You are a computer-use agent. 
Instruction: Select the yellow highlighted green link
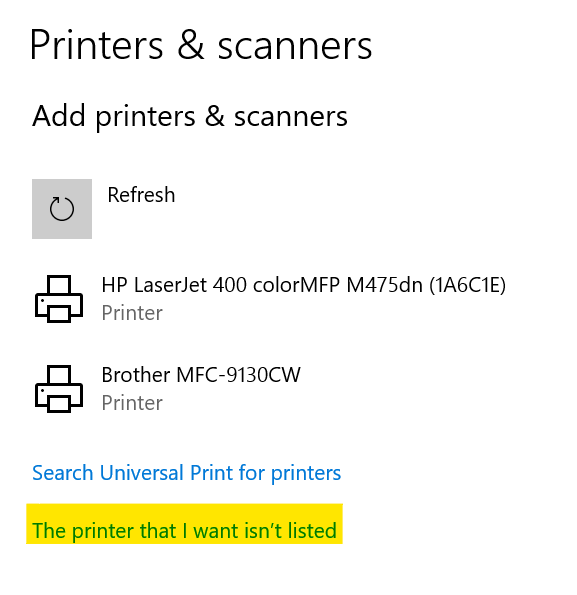tap(184, 524)
